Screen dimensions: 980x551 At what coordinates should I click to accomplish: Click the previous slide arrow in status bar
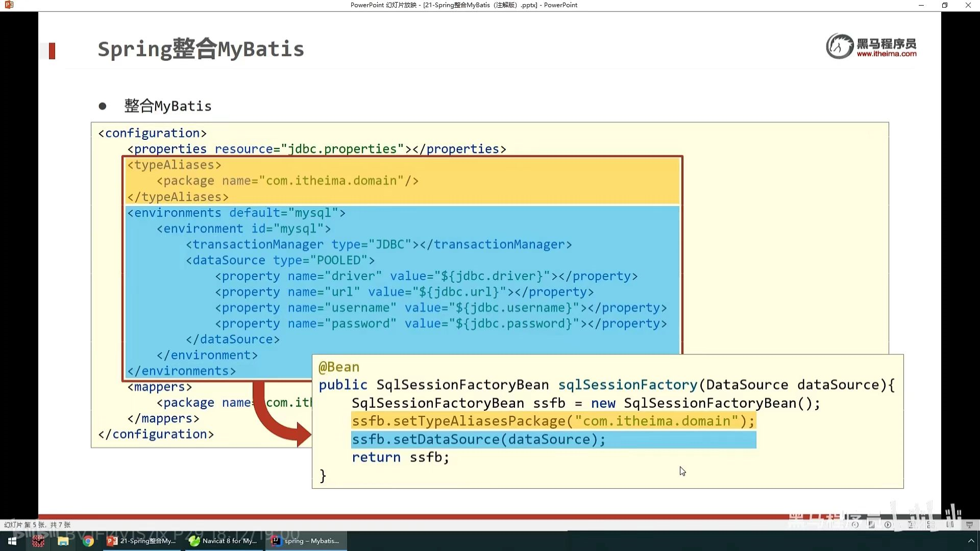[855, 524]
